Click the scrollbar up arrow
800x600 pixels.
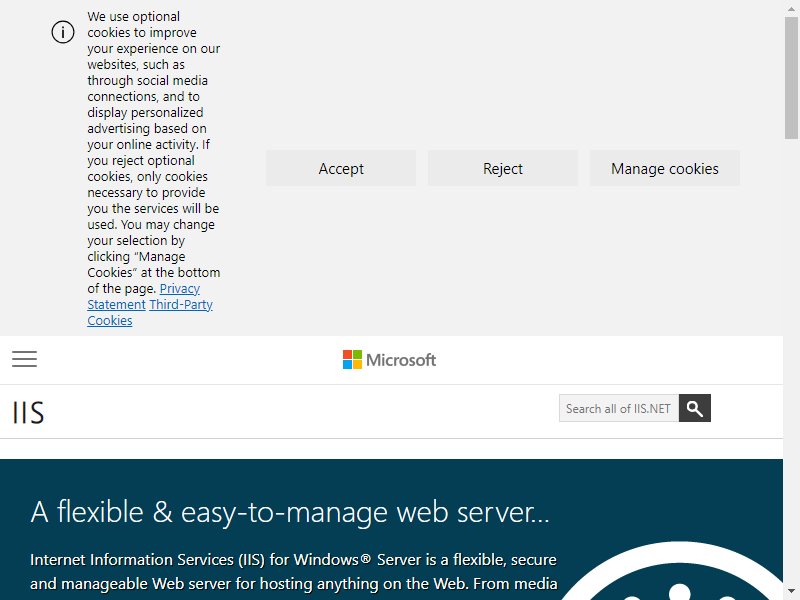(791, 7)
